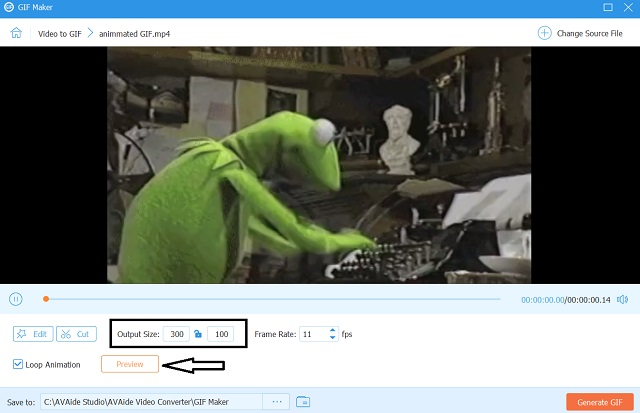Click the orange playhead on the progress bar

46,299
